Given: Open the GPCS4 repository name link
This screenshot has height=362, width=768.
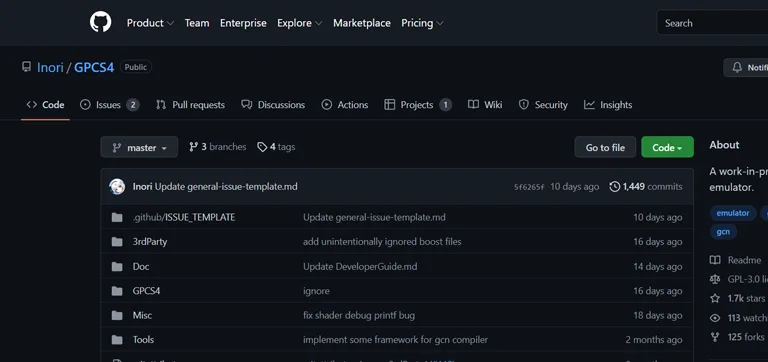Looking at the screenshot, I should click(94, 67).
